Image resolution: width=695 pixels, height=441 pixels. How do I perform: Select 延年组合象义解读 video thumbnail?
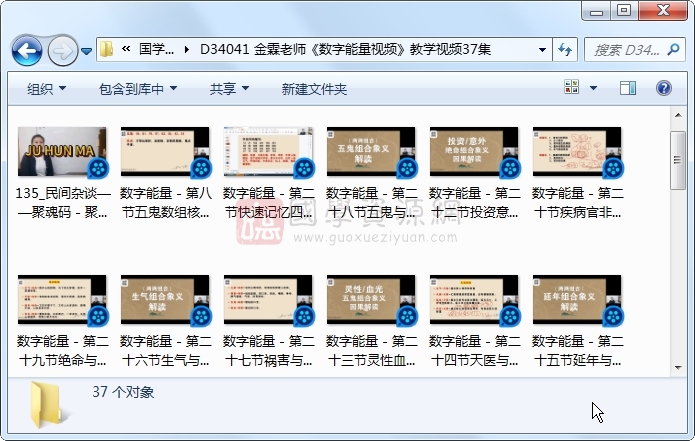pos(578,300)
